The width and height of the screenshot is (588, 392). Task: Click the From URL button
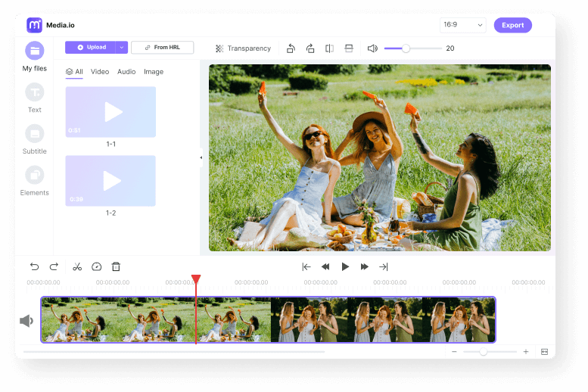click(x=162, y=47)
